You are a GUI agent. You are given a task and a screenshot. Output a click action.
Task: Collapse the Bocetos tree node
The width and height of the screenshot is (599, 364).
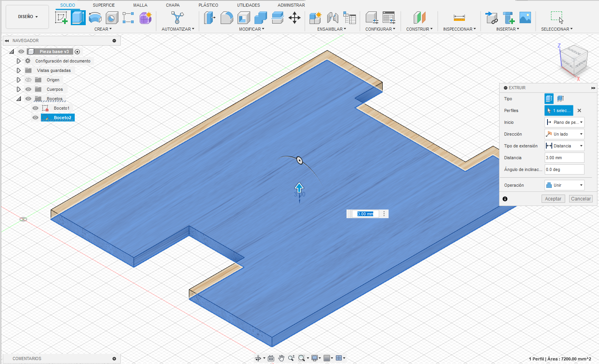[18, 99]
